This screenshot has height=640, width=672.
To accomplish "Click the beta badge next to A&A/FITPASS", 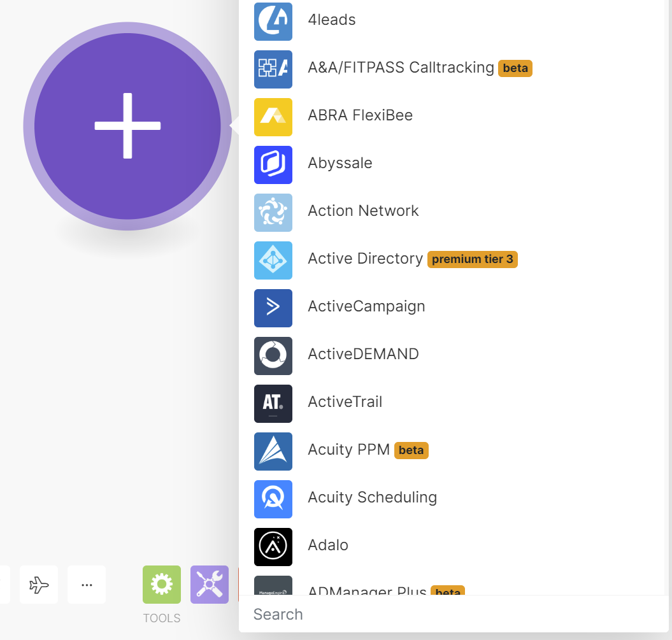I will [515, 68].
